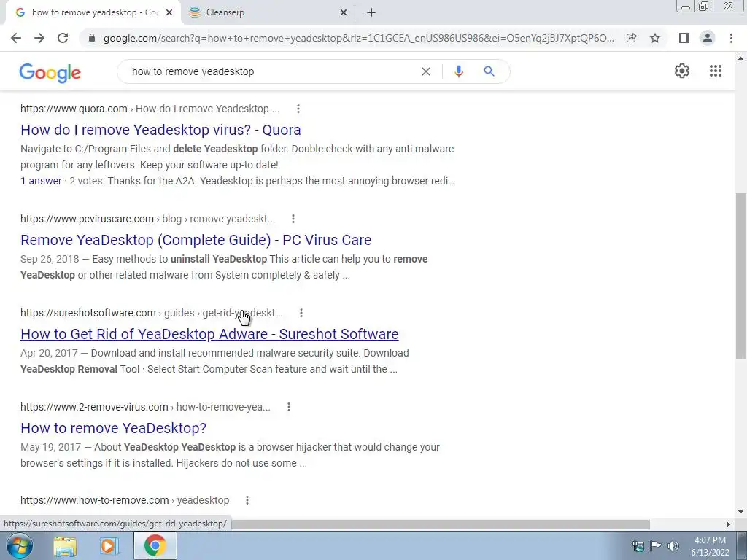Open 'How to remove YeaDesktop?' result

pyautogui.click(x=113, y=428)
